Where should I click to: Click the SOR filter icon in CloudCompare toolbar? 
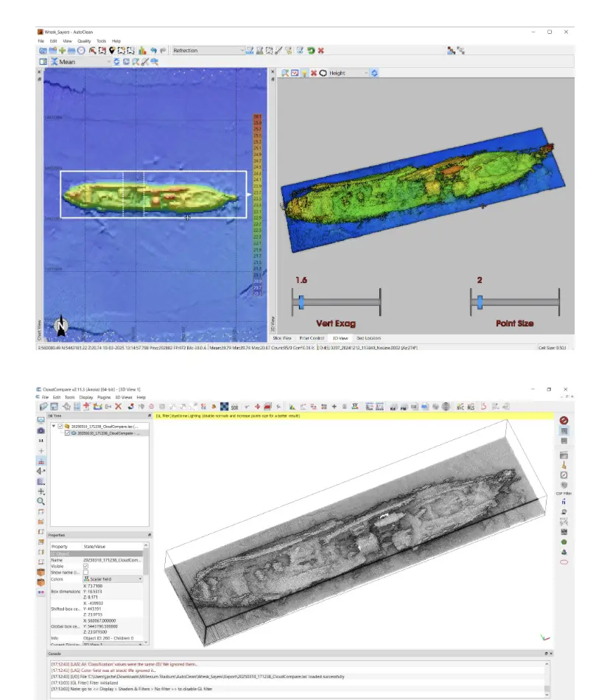235,406
